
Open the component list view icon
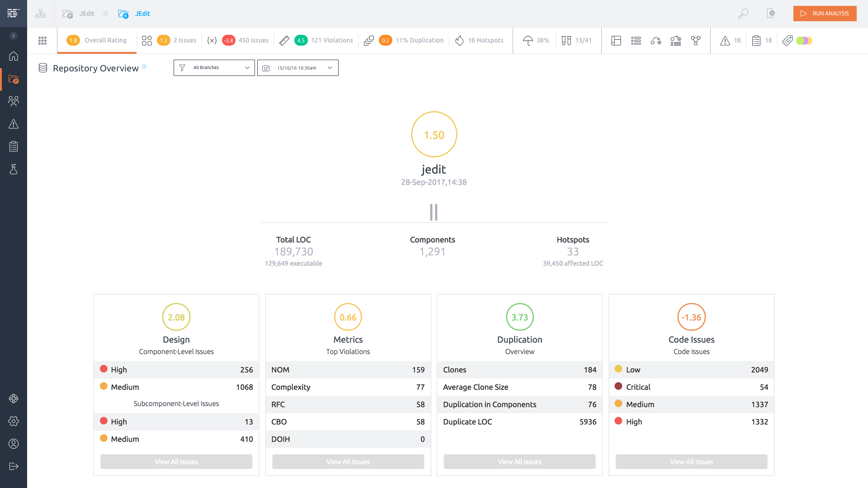[x=636, y=41]
